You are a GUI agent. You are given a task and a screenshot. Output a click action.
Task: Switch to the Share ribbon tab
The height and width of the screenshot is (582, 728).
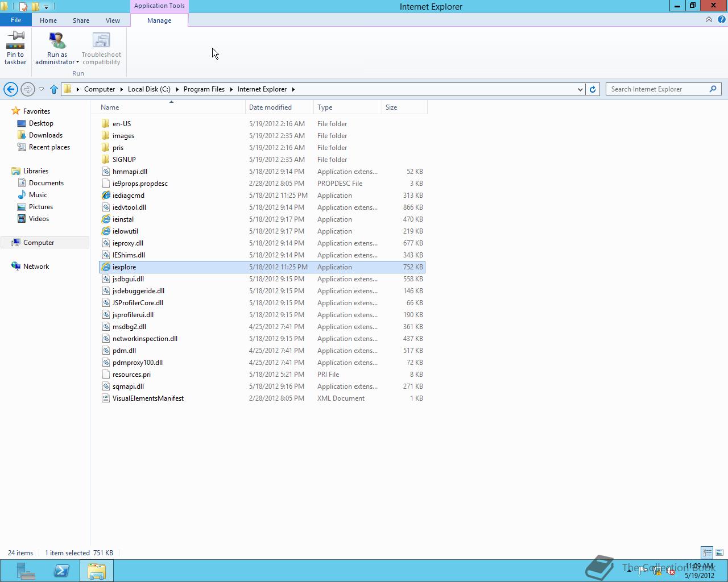(81, 20)
